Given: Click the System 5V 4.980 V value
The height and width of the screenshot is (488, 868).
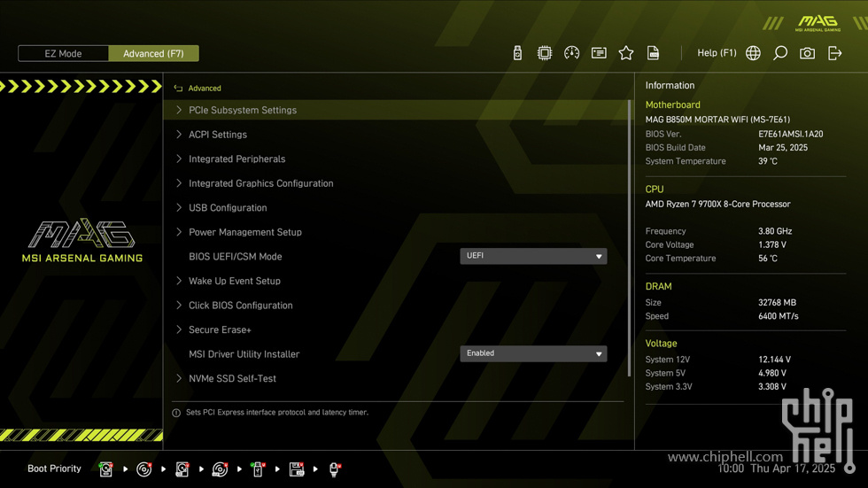Looking at the screenshot, I should [772, 374].
